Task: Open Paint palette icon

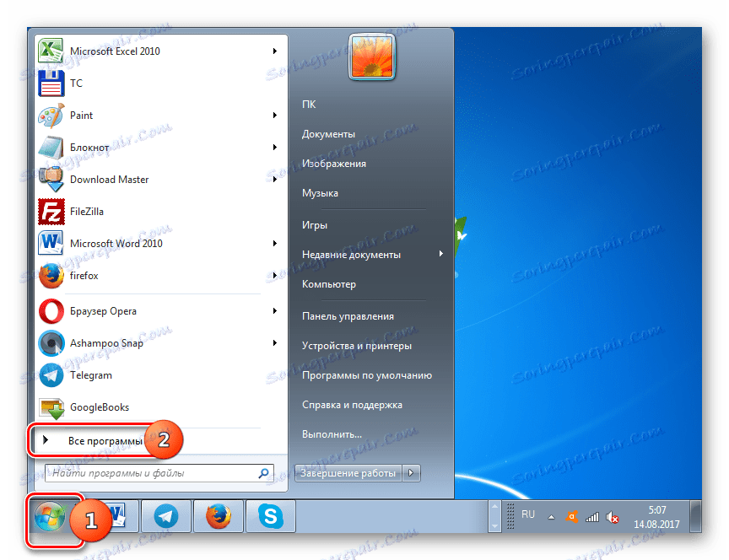Action: point(51,116)
